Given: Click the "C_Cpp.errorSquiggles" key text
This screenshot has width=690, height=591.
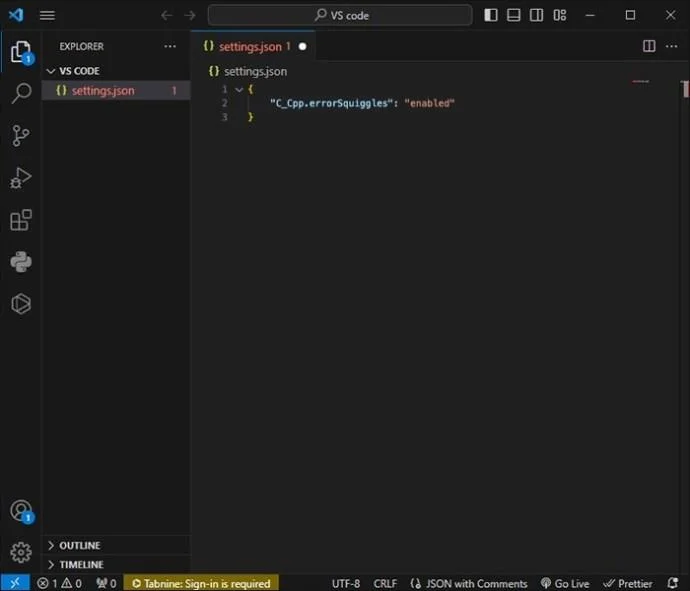Looking at the screenshot, I should pos(331,103).
